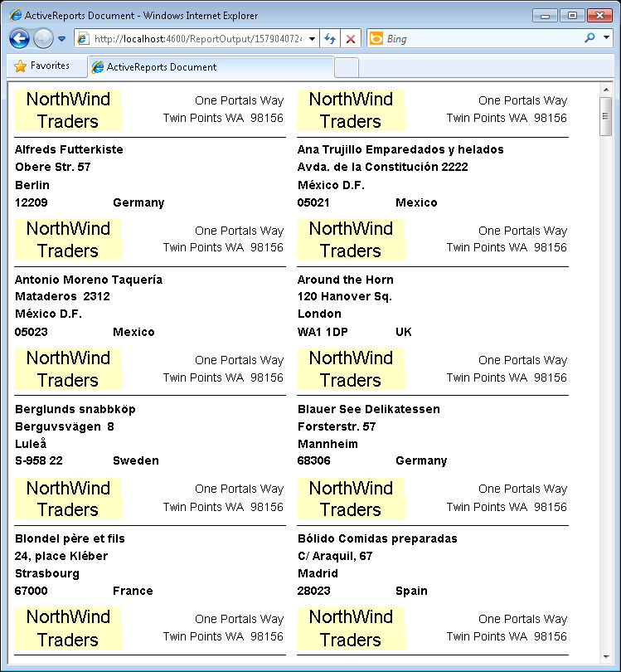Open a new blank tab
621x672 pixels.
tap(347, 68)
